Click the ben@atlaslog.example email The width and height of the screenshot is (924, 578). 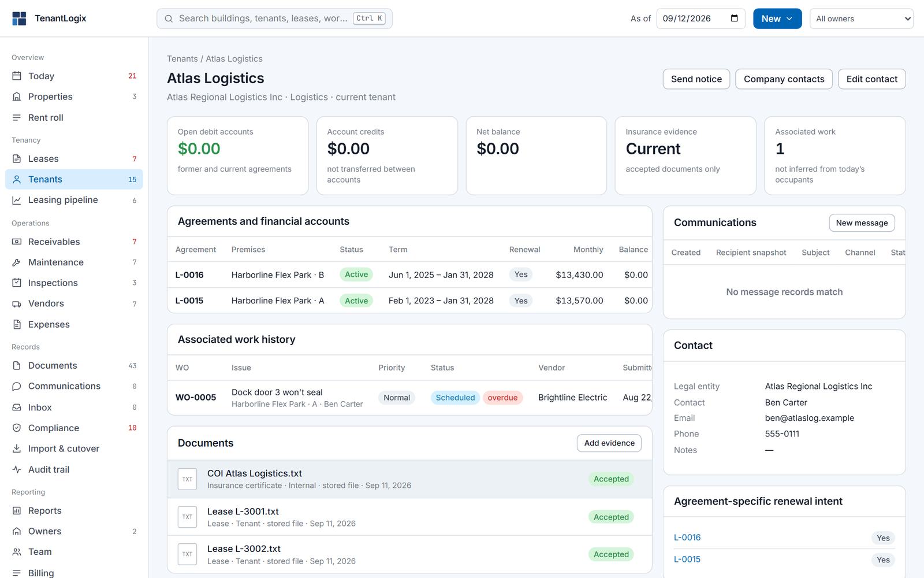coord(810,418)
